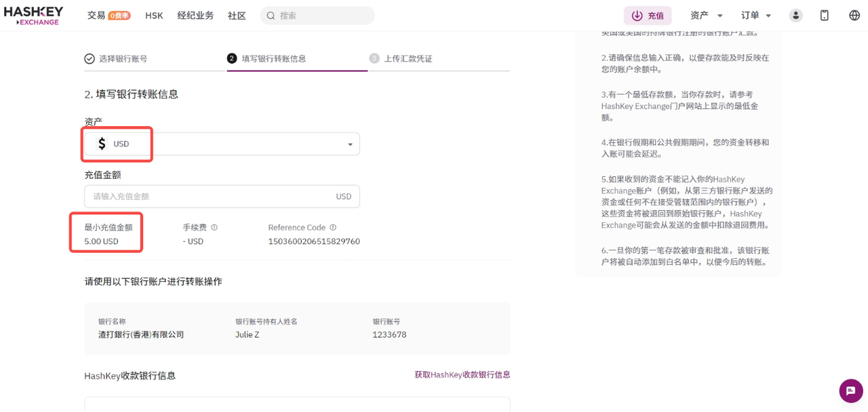Click the mobile app download icon

point(825,16)
